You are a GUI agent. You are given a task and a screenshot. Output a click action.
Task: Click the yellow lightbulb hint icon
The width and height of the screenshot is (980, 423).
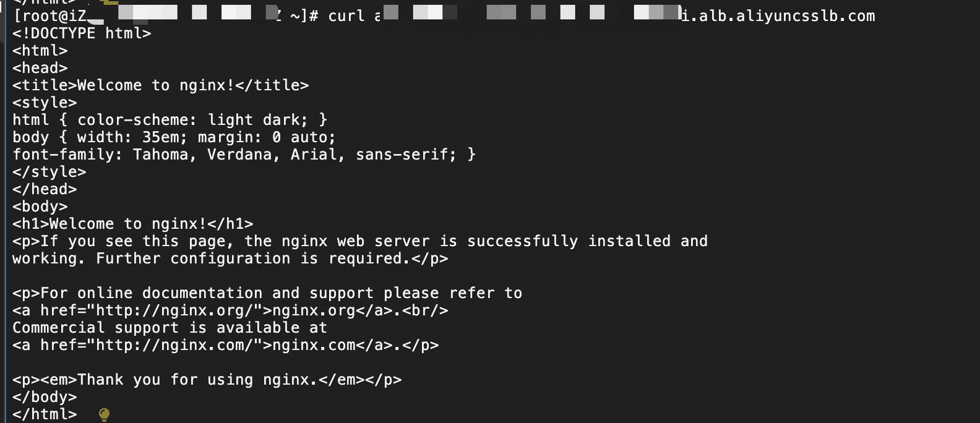(x=105, y=414)
